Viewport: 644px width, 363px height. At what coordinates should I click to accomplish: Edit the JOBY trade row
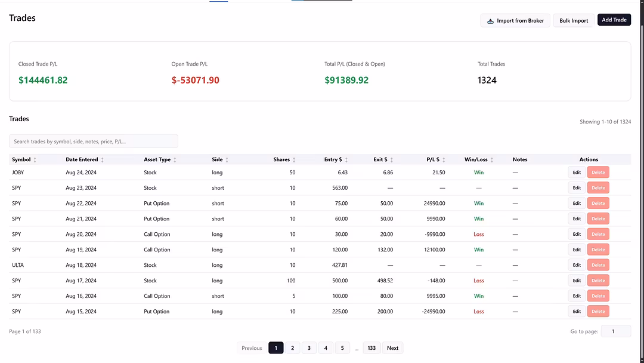click(x=577, y=173)
